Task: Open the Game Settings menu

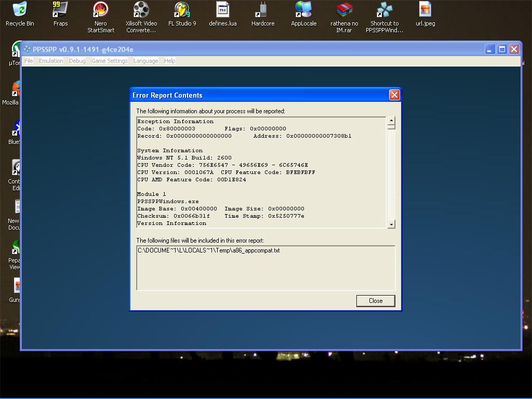Action: 109,61
